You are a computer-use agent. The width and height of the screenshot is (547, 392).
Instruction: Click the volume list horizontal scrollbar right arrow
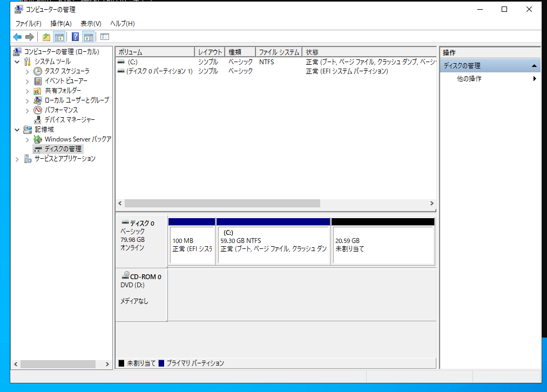click(x=431, y=204)
